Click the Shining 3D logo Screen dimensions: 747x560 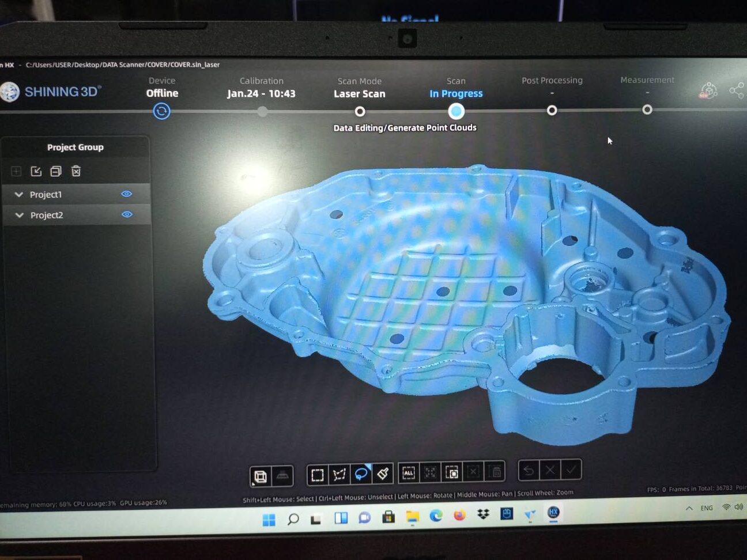[x=51, y=92]
